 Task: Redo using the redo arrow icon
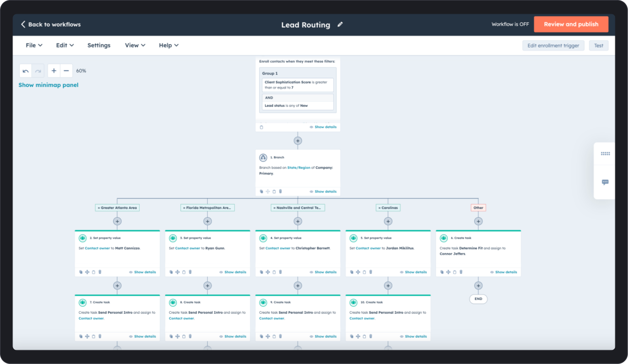38,70
